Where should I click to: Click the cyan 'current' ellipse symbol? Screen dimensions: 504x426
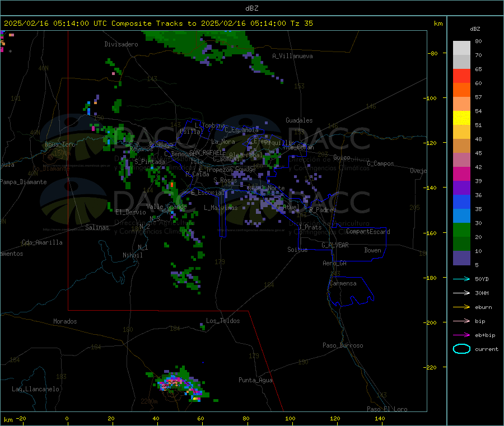coord(461,349)
